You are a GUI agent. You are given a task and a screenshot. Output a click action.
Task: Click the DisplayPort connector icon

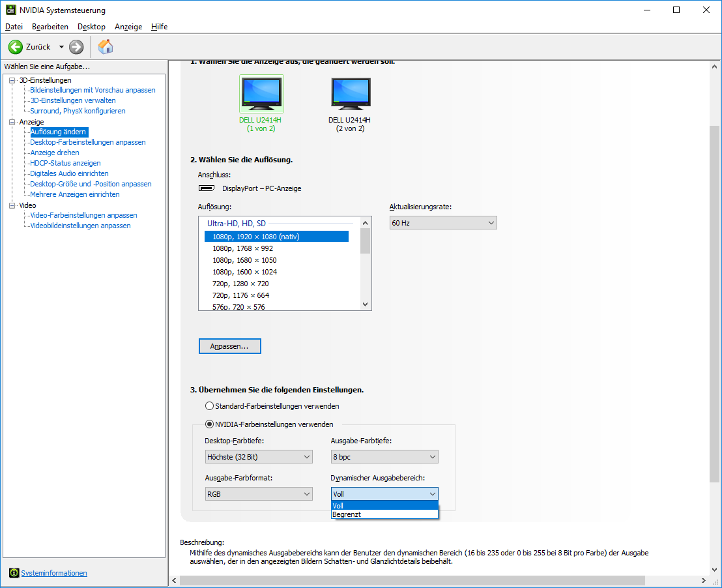207,188
